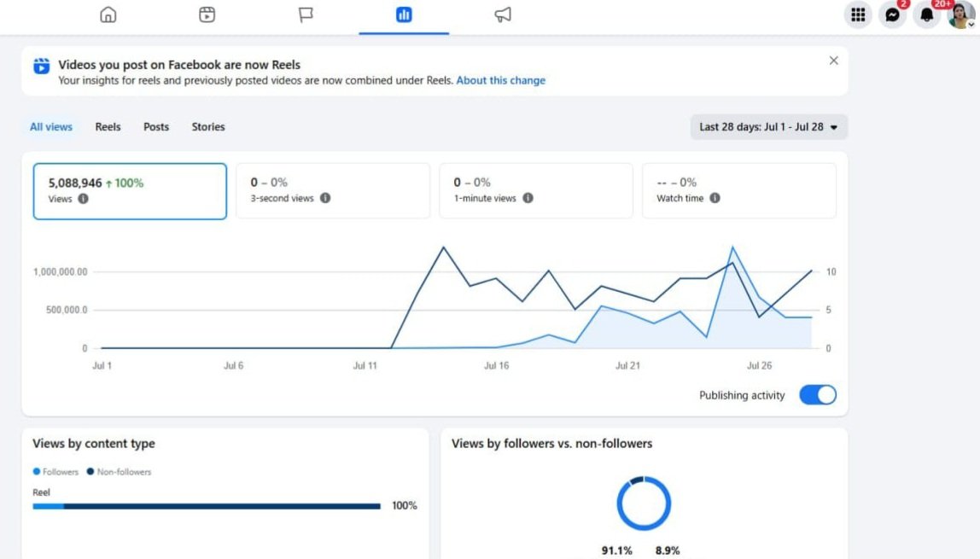Click the Reel views progress bar
The image size is (980, 559).
207,506
